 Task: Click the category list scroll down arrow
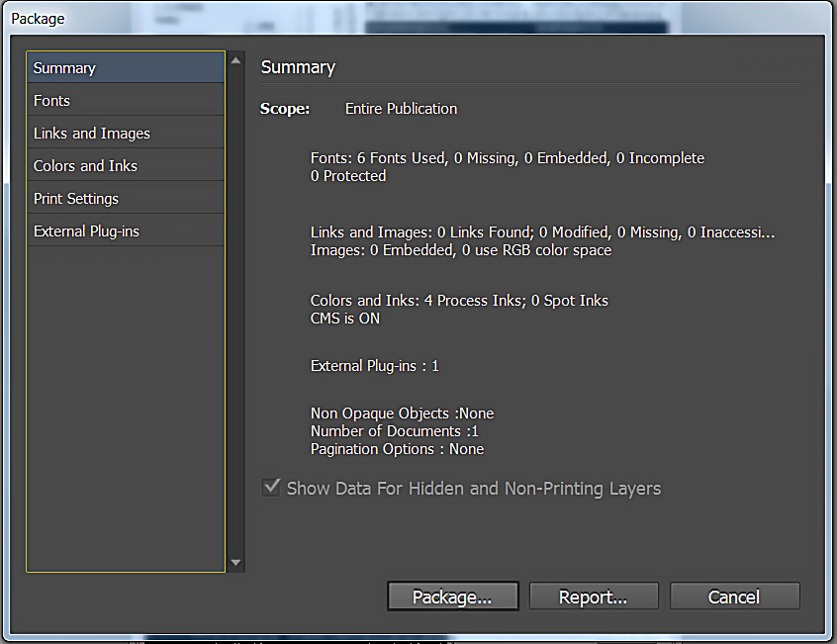point(235,562)
